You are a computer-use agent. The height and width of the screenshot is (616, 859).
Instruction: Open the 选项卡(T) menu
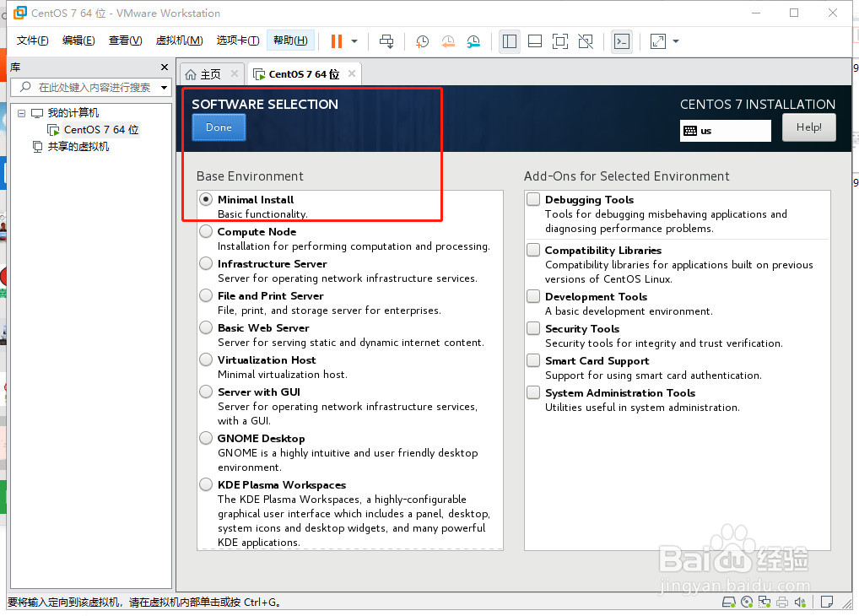click(238, 41)
